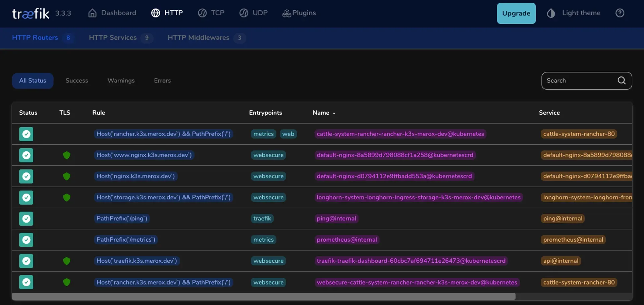Click the green status check on ping@internal row

(x=26, y=219)
